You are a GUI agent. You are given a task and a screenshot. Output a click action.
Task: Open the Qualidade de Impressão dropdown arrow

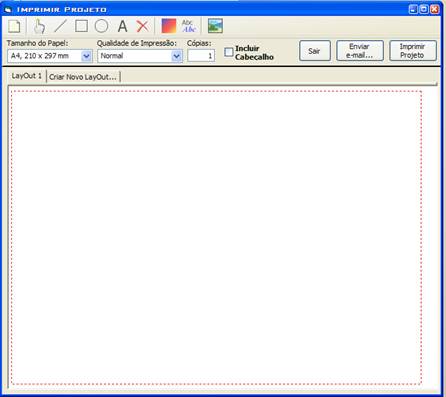click(177, 56)
